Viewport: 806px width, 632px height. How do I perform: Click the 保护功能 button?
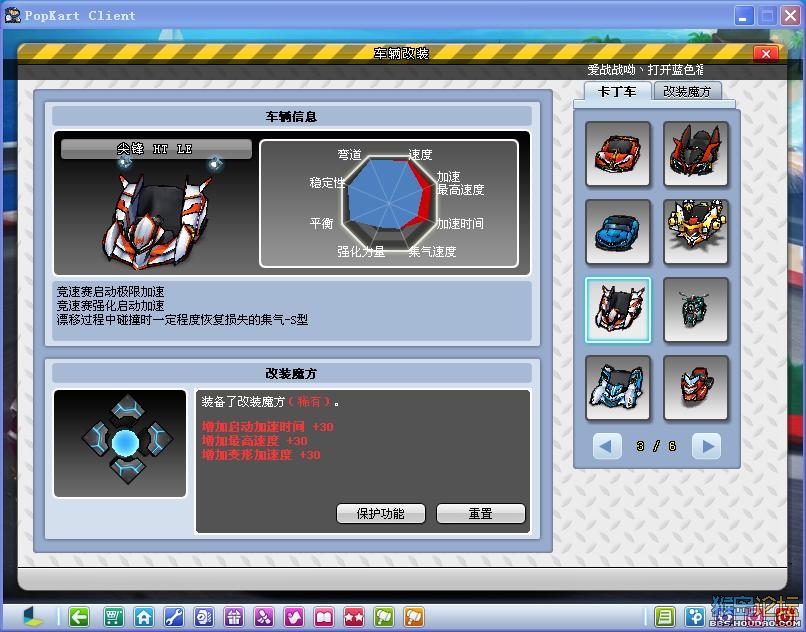tap(380, 513)
